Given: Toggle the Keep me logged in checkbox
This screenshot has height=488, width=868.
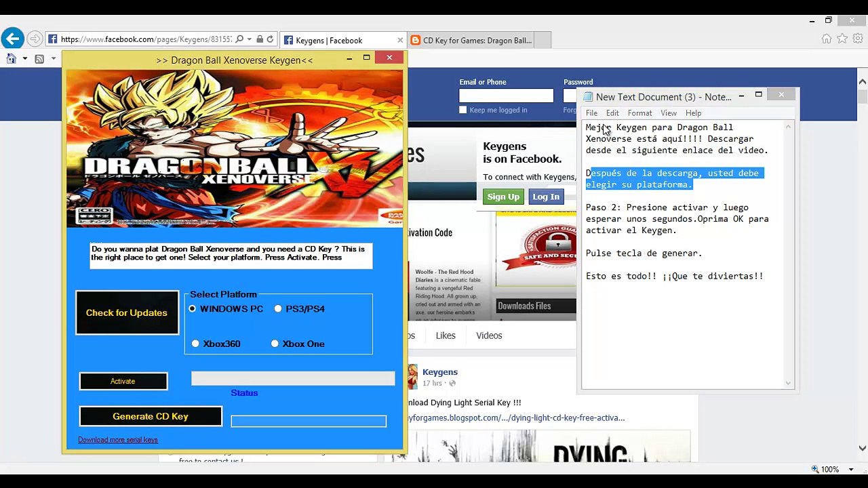Looking at the screenshot, I should tap(463, 110).
